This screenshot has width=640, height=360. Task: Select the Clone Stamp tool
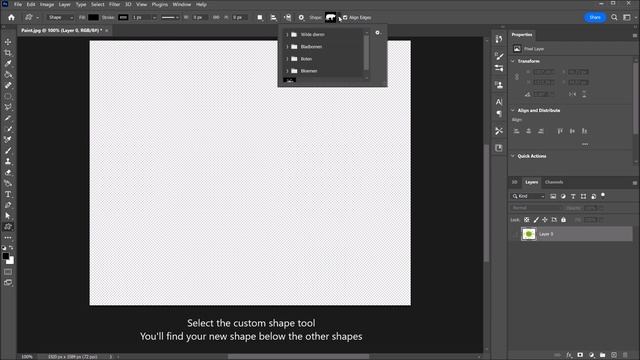coord(8,162)
